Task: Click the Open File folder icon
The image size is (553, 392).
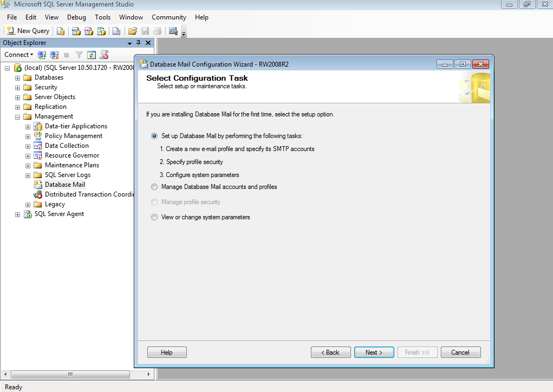Action: pyautogui.click(x=133, y=31)
